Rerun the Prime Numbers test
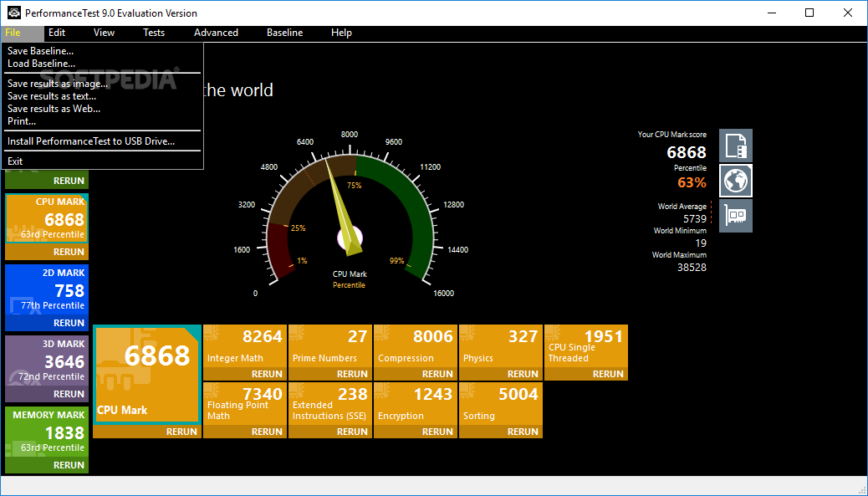 click(352, 374)
